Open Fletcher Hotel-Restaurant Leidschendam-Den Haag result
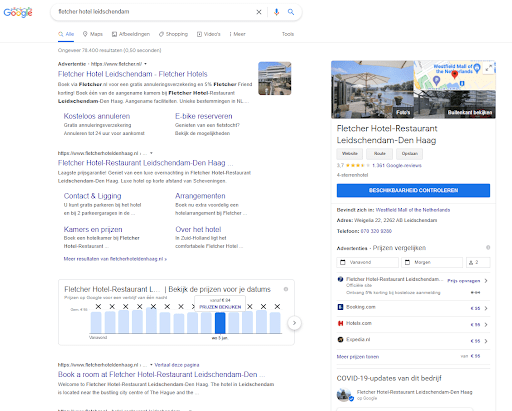 click(x=145, y=163)
